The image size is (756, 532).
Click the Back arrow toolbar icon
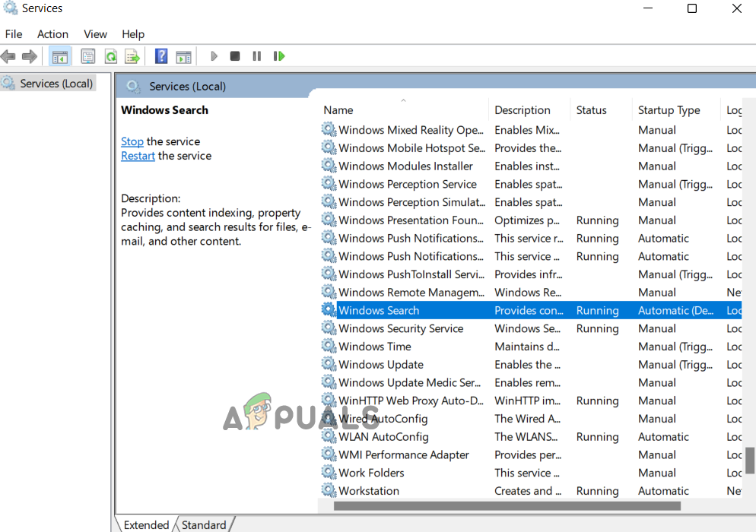click(8, 56)
